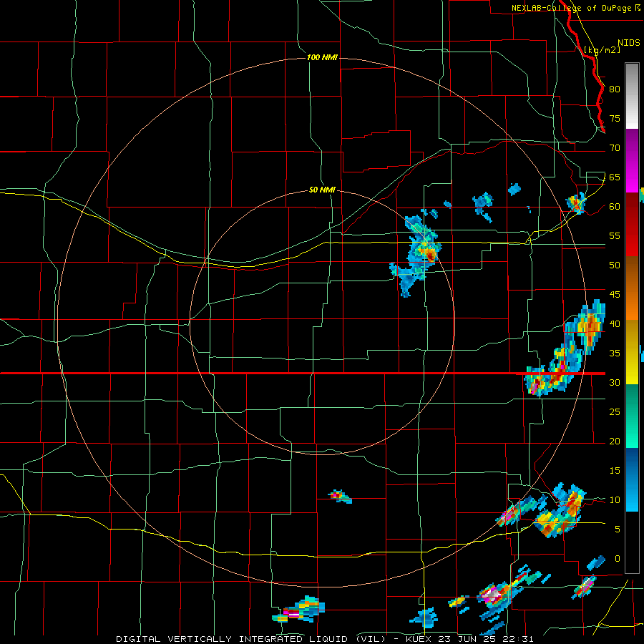Click the 5 value on the VIL scale
The image size is (644, 644).
(618, 529)
